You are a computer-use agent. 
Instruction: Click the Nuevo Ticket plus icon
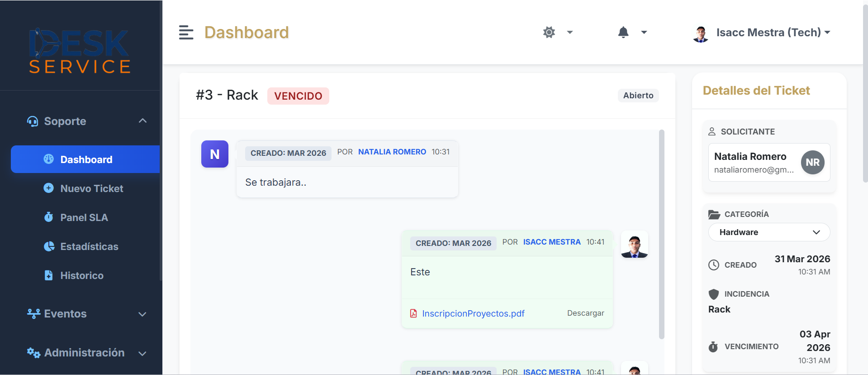click(48, 188)
